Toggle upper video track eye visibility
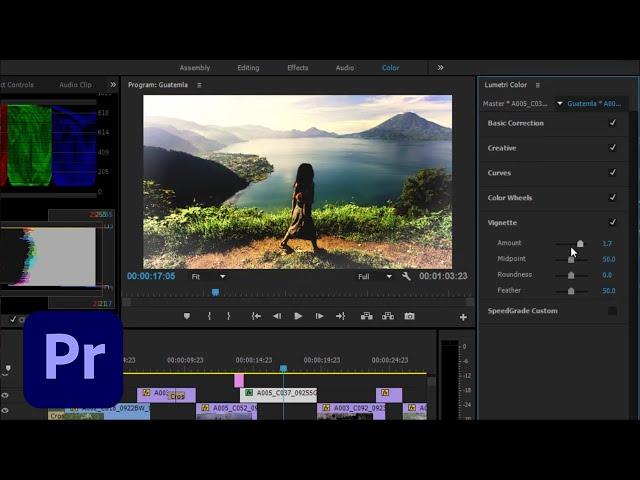The image size is (640, 480). [x=5, y=395]
